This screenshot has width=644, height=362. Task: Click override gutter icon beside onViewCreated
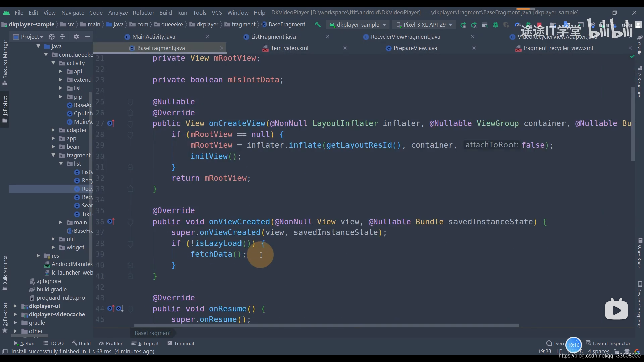pyautogui.click(x=111, y=222)
